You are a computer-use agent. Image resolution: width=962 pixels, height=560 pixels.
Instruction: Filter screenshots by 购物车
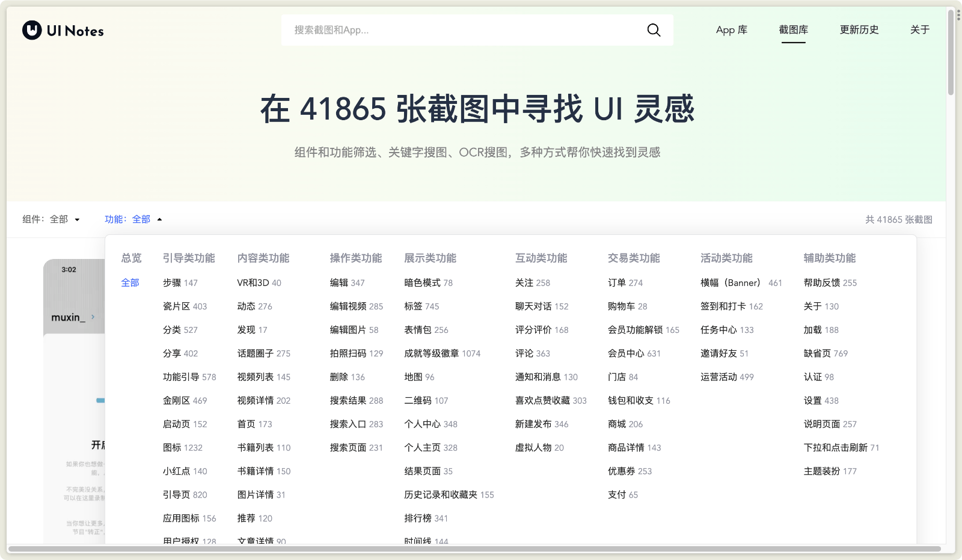tap(622, 306)
